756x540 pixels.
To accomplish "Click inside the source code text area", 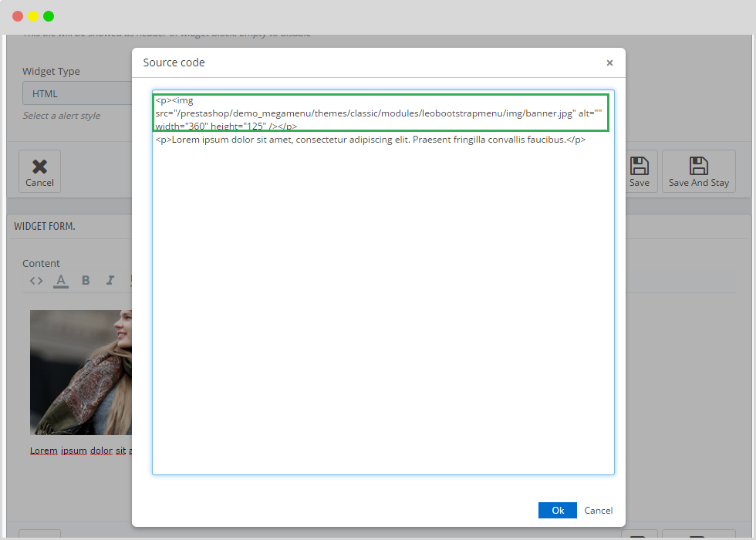I will point(383,309).
